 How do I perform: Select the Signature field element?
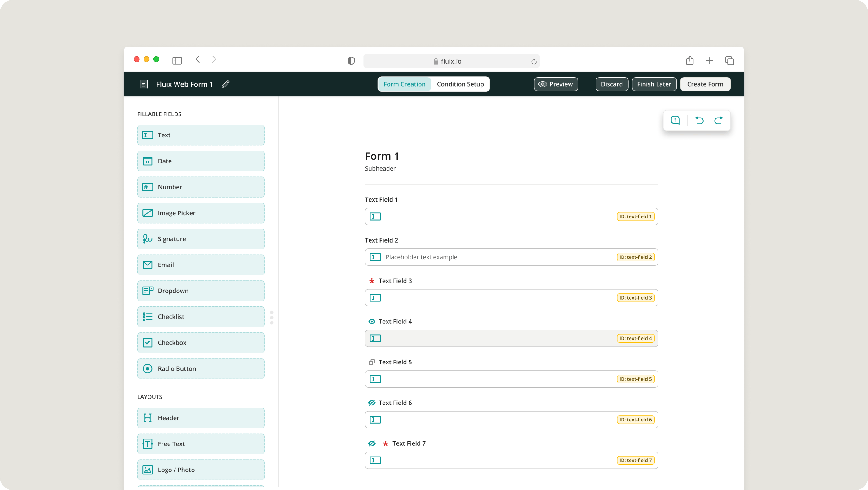(201, 239)
